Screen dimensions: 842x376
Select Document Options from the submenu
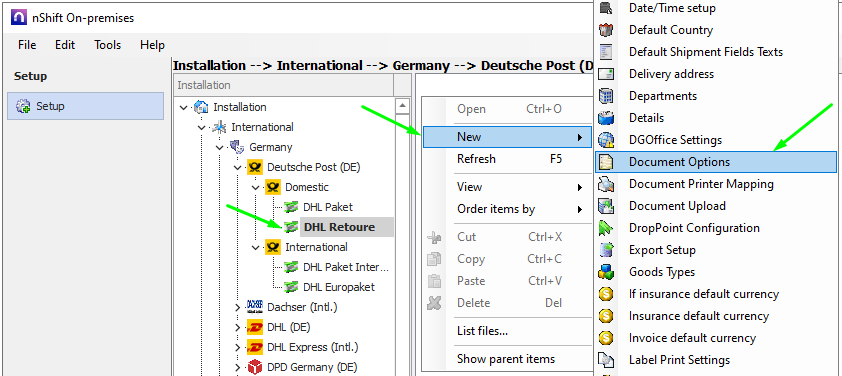(716, 162)
